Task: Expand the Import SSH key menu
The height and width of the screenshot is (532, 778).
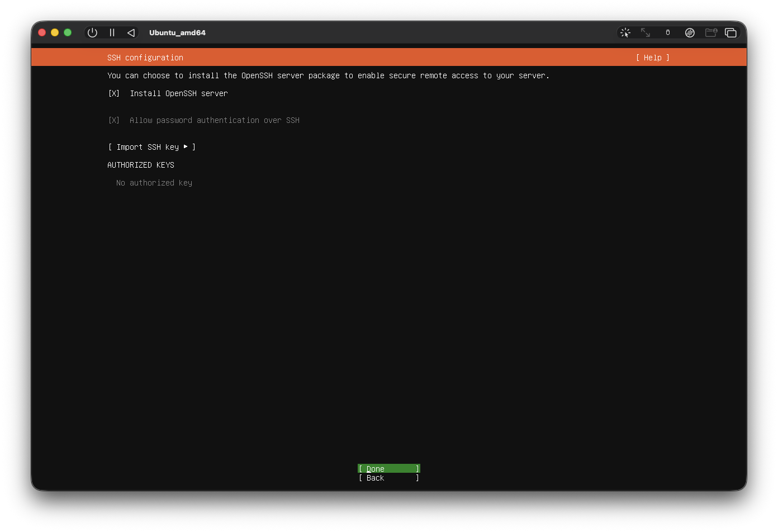Action: 151,147
